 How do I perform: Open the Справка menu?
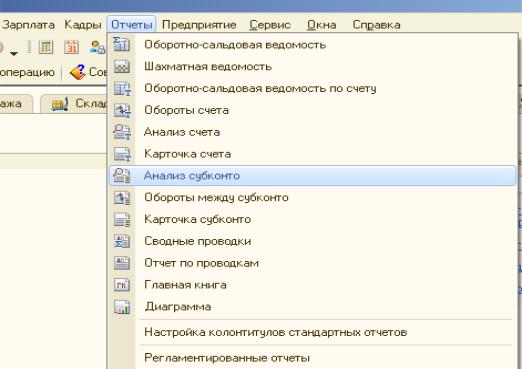click(377, 25)
